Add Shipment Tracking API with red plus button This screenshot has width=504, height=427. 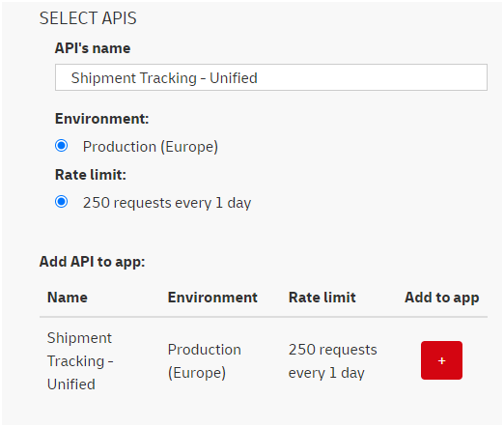[441, 360]
